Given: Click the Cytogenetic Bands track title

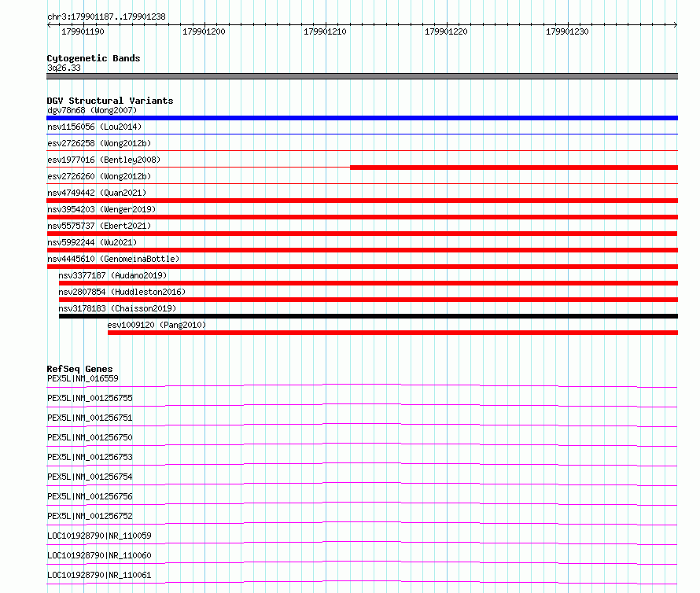Looking at the screenshot, I should 94,58.
